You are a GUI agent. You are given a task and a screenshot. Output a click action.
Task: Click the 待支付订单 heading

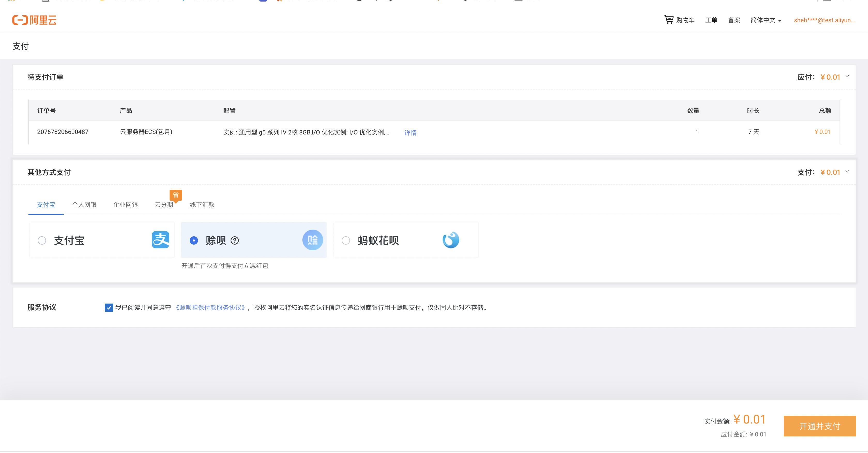pos(45,77)
